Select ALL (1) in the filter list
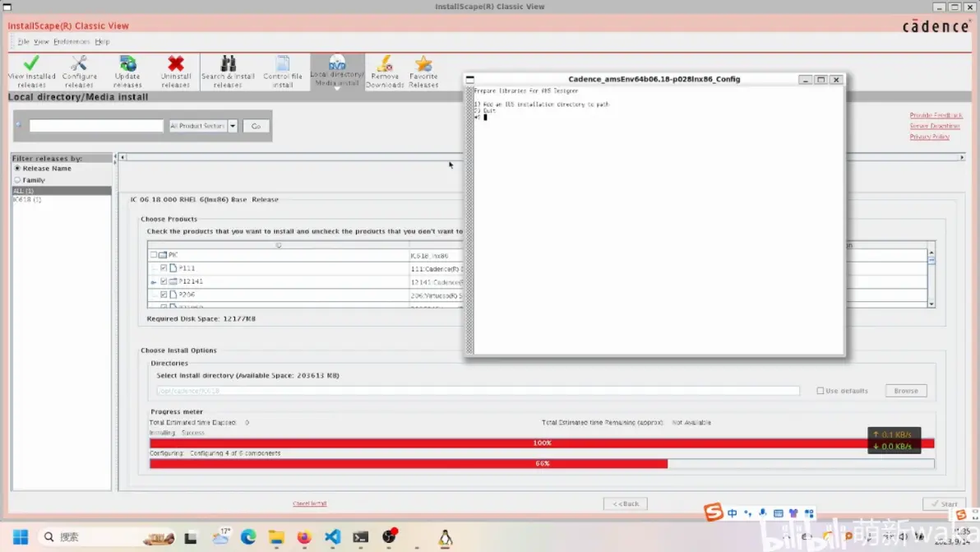This screenshot has width=980, height=552. [61, 191]
